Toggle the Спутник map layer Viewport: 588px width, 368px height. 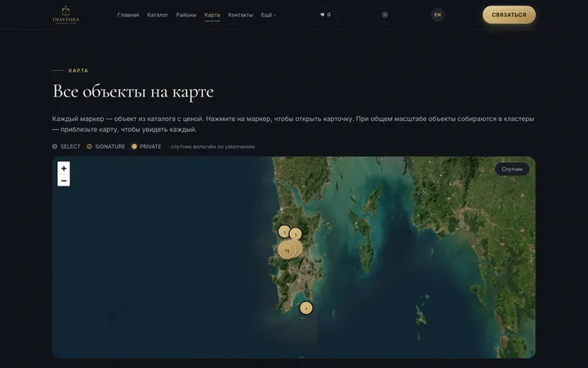click(x=512, y=169)
